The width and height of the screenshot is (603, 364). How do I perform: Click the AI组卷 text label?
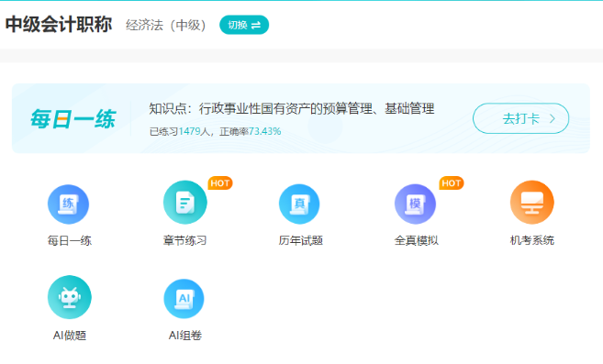[x=185, y=336]
